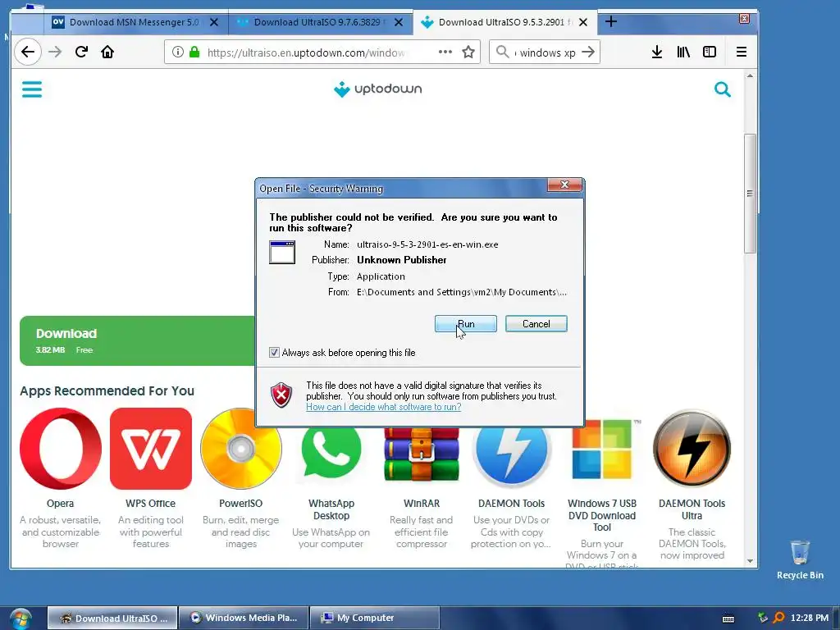Screen dimensions: 840x630
Task: Open the WPS Office app icon
Action: point(151,449)
